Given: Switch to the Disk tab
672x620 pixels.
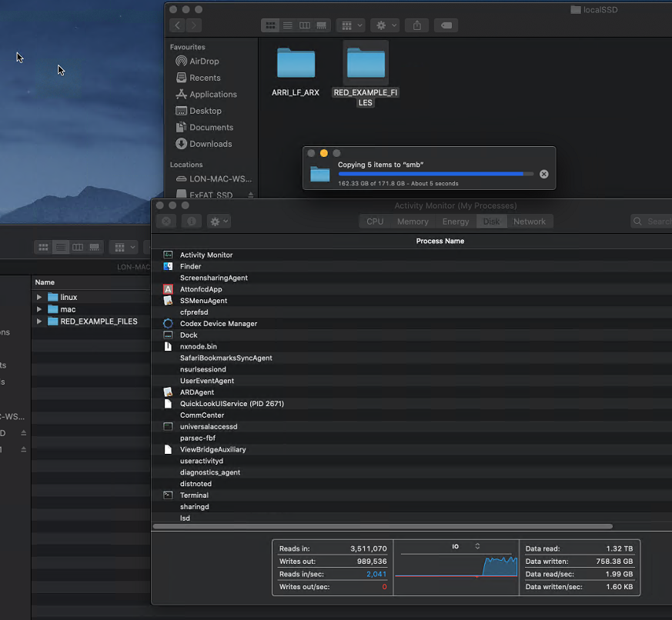Looking at the screenshot, I should [x=492, y=222].
